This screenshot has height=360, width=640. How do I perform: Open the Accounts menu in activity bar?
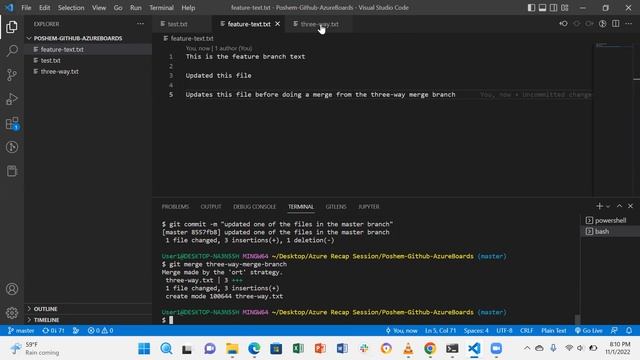(x=12, y=289)
